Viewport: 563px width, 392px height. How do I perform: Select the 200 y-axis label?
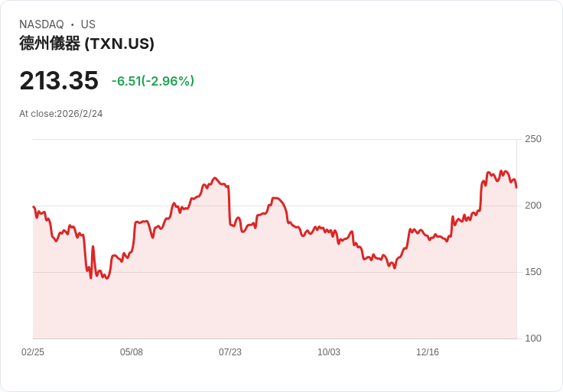533,206
